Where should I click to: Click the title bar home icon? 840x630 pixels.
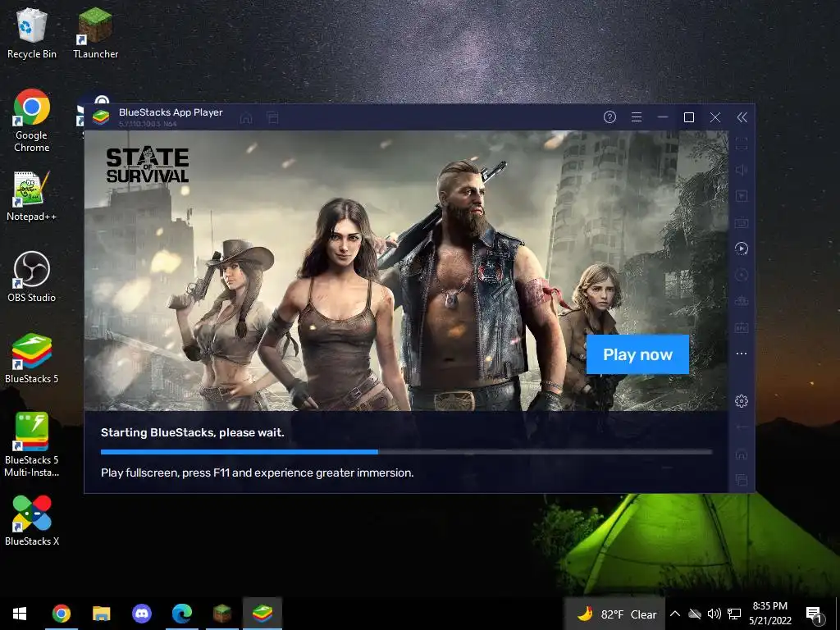[x=246, y=118]
